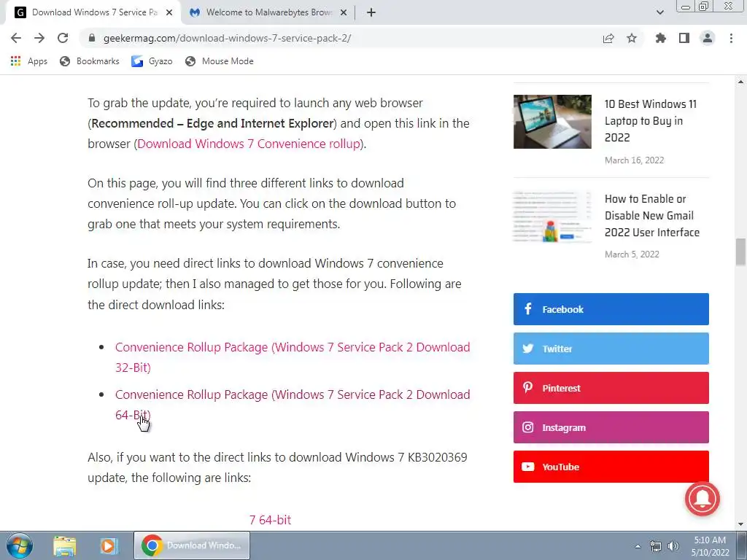Go forward to the next page

[x=39, y=38]
